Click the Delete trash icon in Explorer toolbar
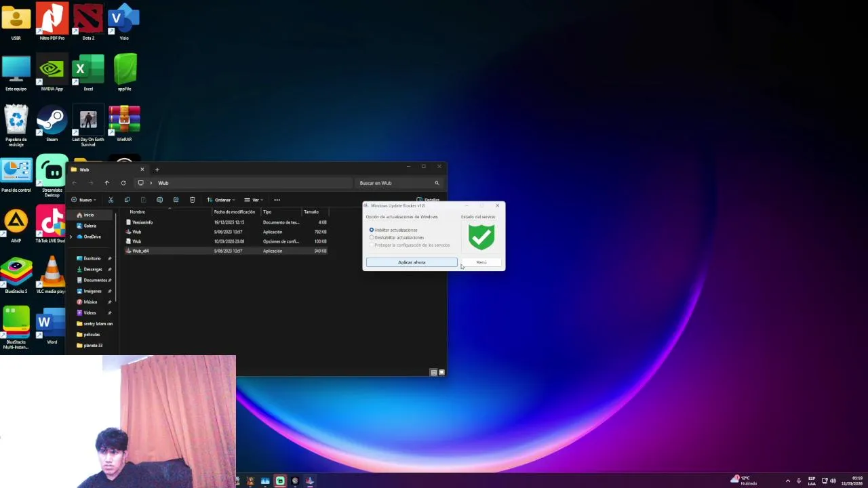The width and height of the screenshot is (868, 488). click(192, 200)
